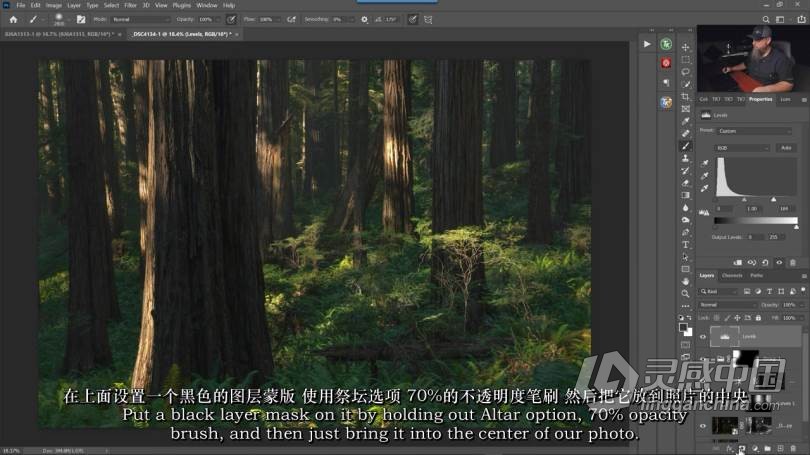Click the Add Layer Mask icon
The height and width of the screenshot is (455, 810).
[x=741, y=448]
